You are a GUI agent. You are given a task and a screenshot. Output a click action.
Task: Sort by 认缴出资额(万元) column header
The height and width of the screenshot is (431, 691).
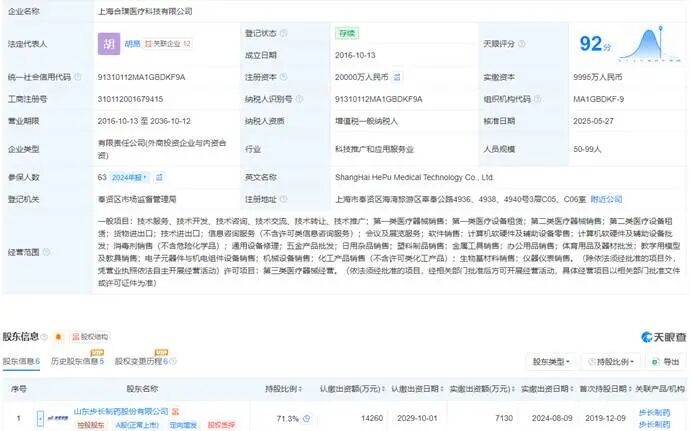tap(352, 389)
